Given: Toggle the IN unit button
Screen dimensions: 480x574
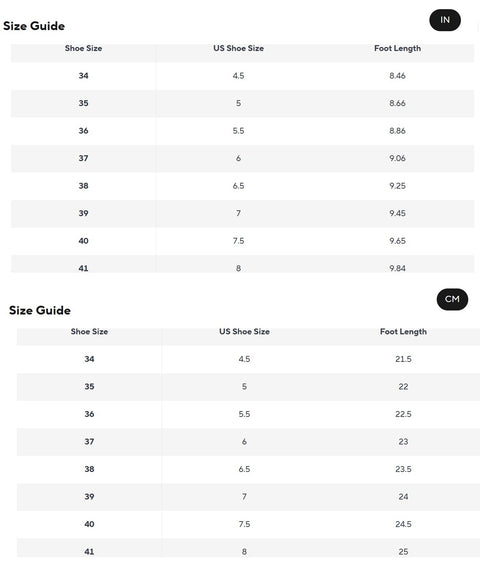Looking at the screenshot, I should [445, 20].
